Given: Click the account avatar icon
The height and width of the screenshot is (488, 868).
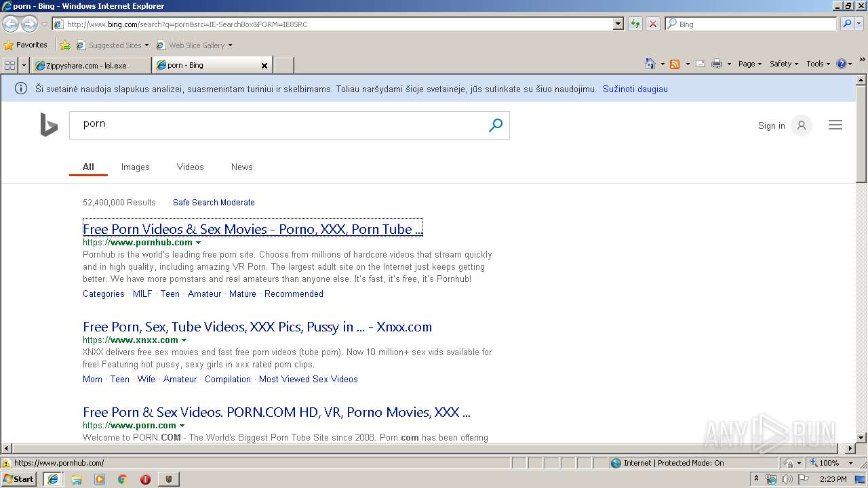Looking at the screenshot, I should [802, 125].
